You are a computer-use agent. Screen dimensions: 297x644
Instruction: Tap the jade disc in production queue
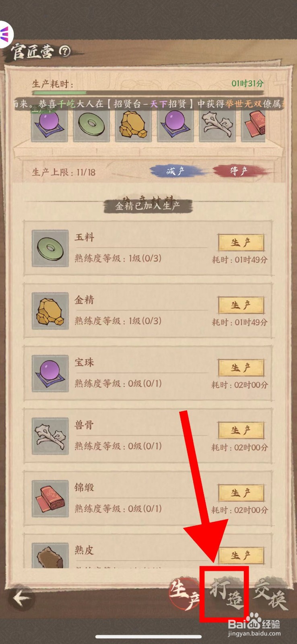91,125
